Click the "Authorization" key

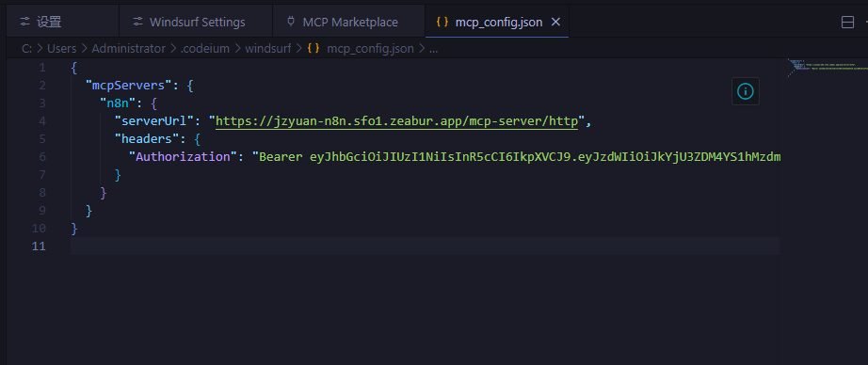click(x=184, y=156)
